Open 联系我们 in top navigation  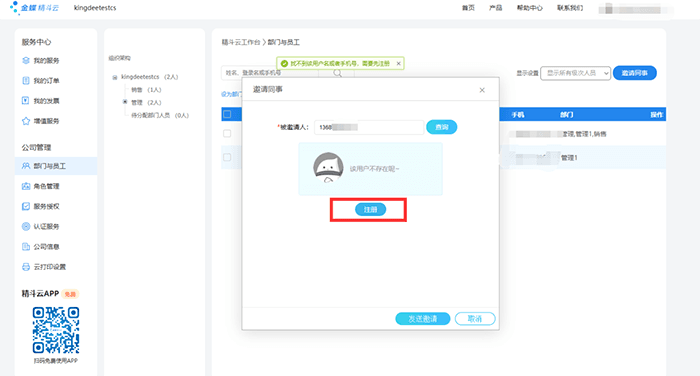pyautogui.click(x=570, y=8)
